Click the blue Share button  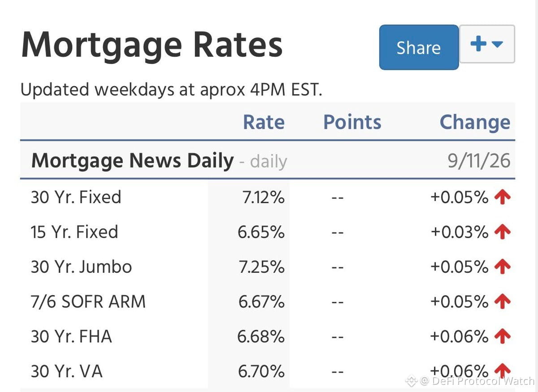click(419, 48)
